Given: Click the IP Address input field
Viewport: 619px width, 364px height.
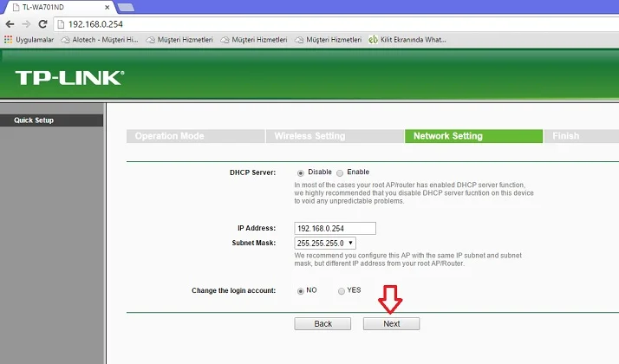Looking at the screenshot, I should (x=336, y=229).
